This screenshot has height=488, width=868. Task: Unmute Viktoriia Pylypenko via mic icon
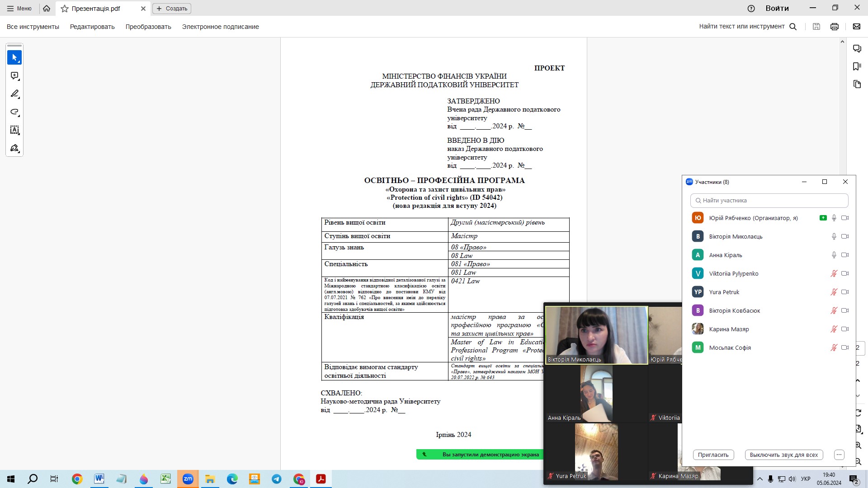(834, 273)
